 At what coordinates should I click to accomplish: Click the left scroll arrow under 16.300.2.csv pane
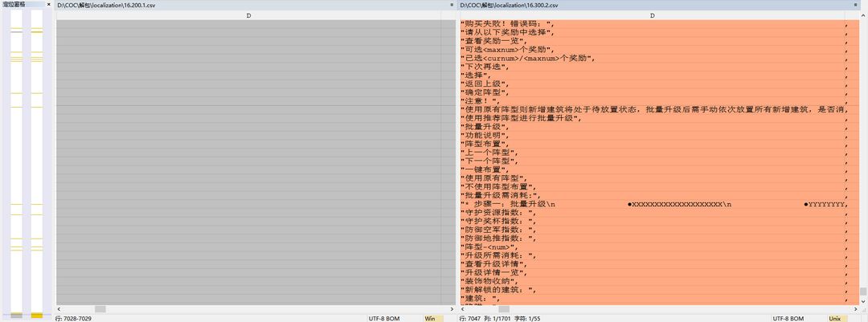click(463, 308)
